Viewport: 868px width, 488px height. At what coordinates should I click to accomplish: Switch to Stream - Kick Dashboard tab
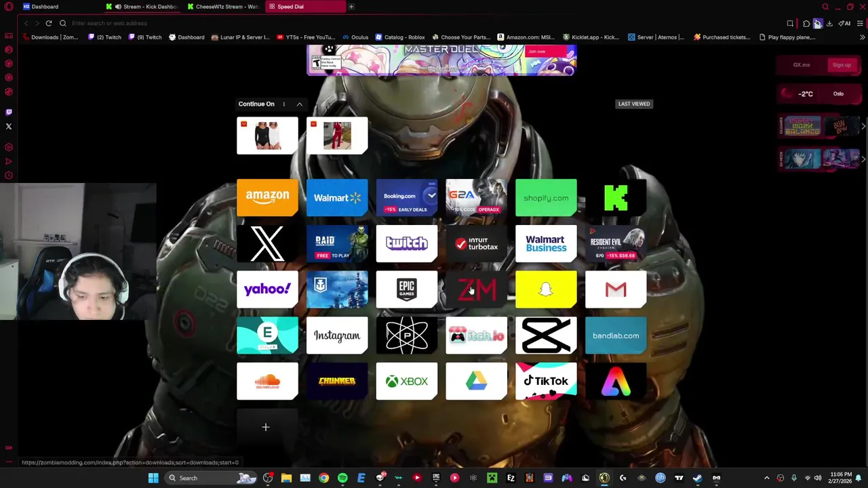[142, 7]
